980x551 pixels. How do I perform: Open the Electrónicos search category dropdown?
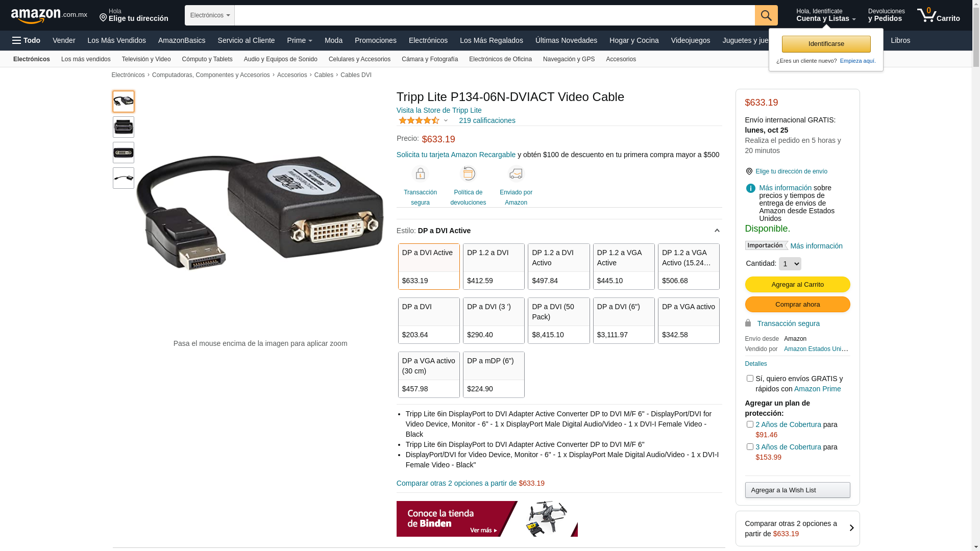tap(210, 15)
